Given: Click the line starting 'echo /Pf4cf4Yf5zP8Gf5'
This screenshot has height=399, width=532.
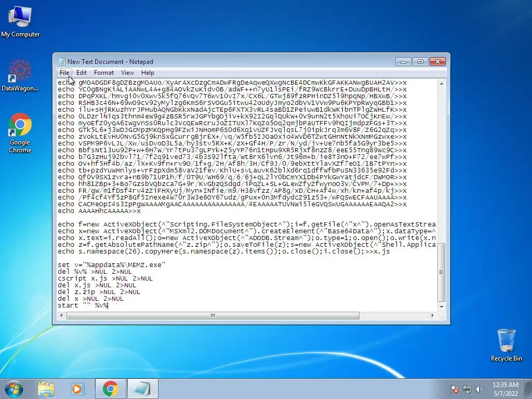Looking at the screenshot, I should pyautogui.click(x=232, y=197).
